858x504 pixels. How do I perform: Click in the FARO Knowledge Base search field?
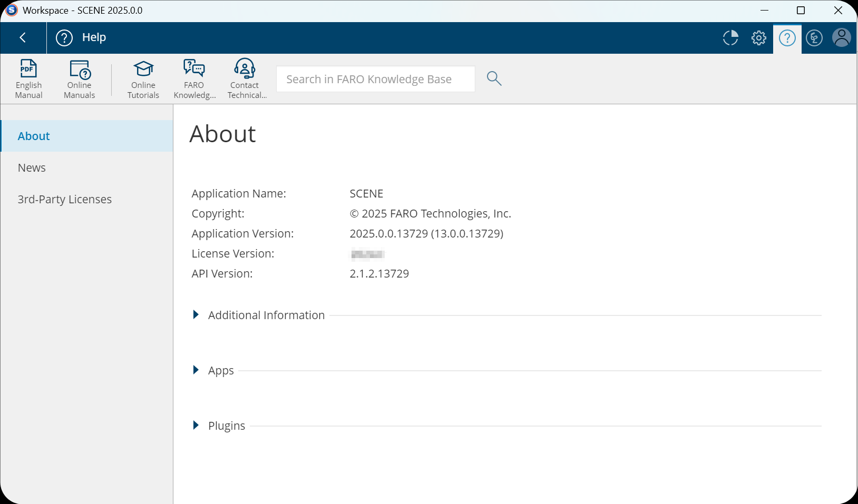(376, 79)
